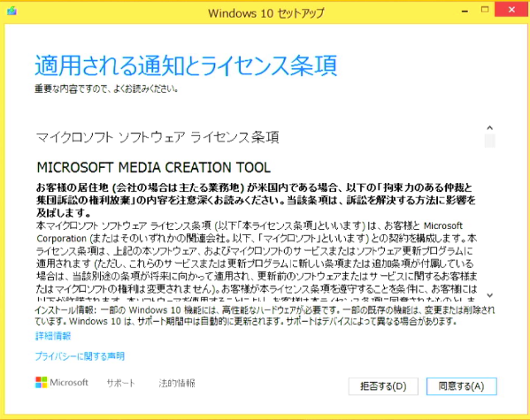Minimize the Windows 10 セットアップ window

click(x=465, y=11)
